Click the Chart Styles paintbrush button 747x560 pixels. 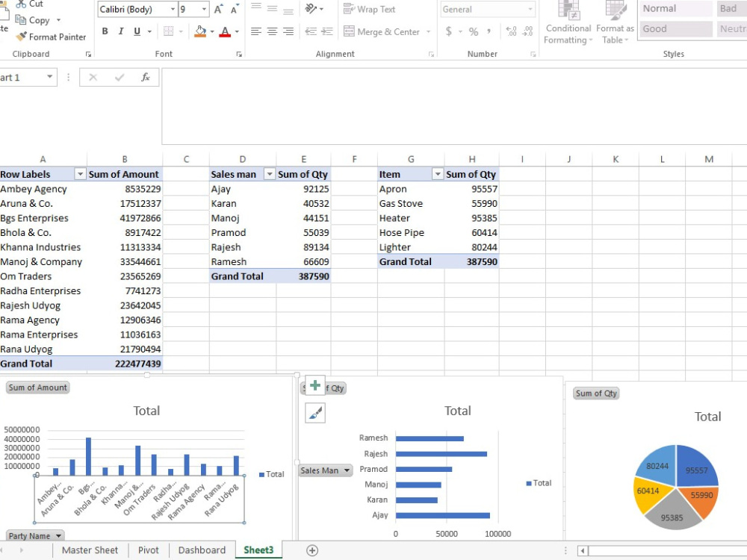[x=315, y=413]
